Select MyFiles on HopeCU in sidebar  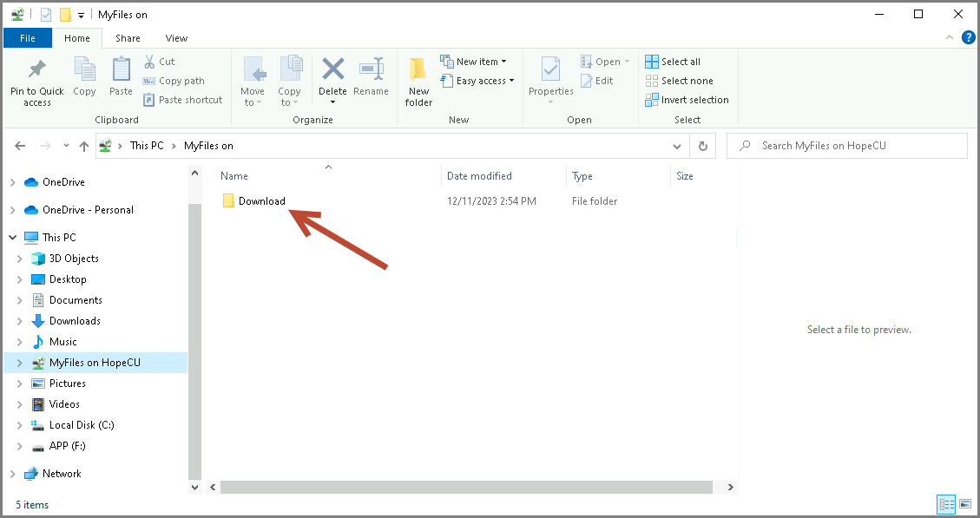95,363
